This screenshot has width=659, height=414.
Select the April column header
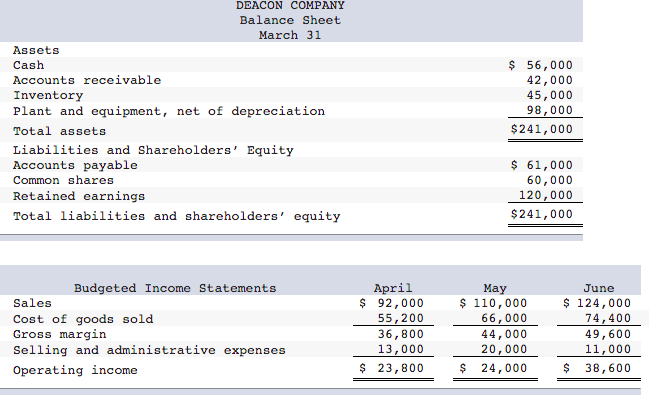coord(393,288)
